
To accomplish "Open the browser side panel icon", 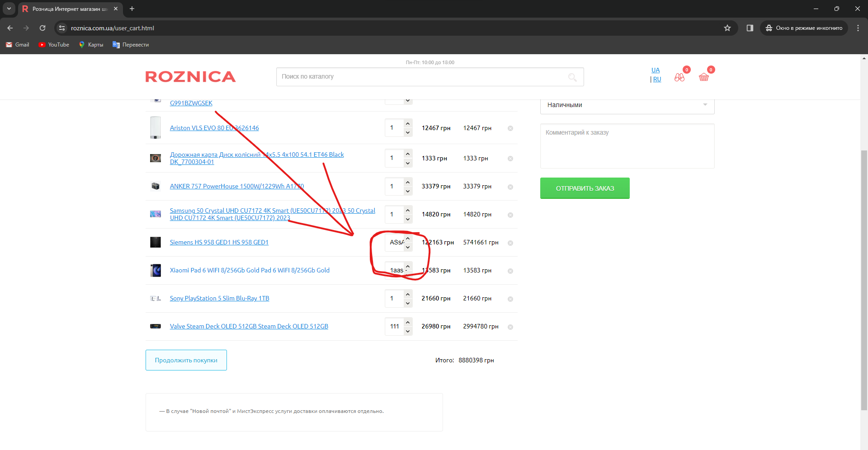I will pyautogui.click(x=750, y=28).
